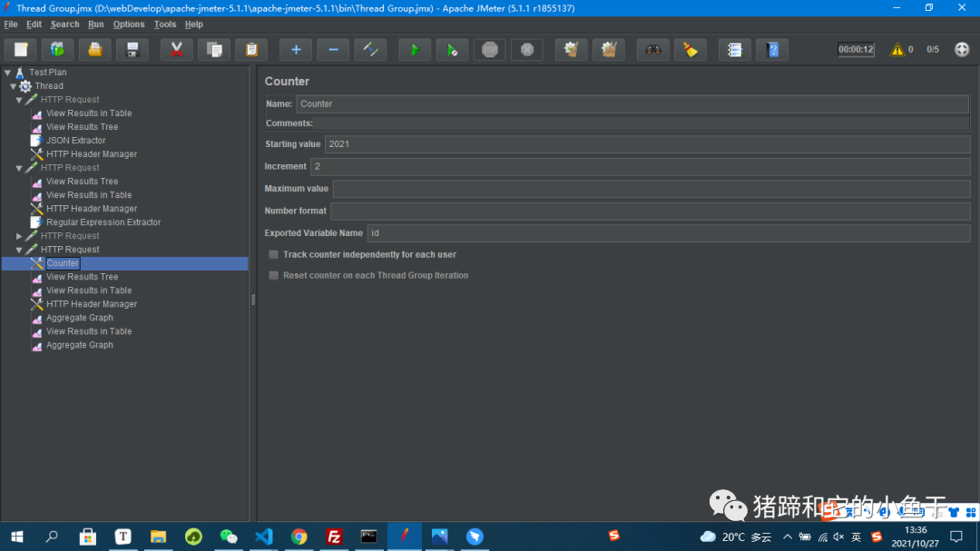Select the last Aggregate Graph item
This screenshot has width=980, height=551.
(79, 345)
